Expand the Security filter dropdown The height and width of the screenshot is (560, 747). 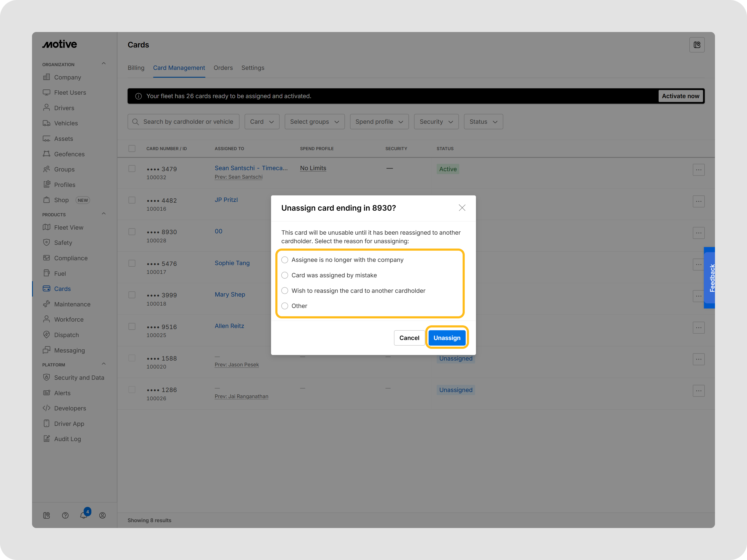(x=436, y=122)
